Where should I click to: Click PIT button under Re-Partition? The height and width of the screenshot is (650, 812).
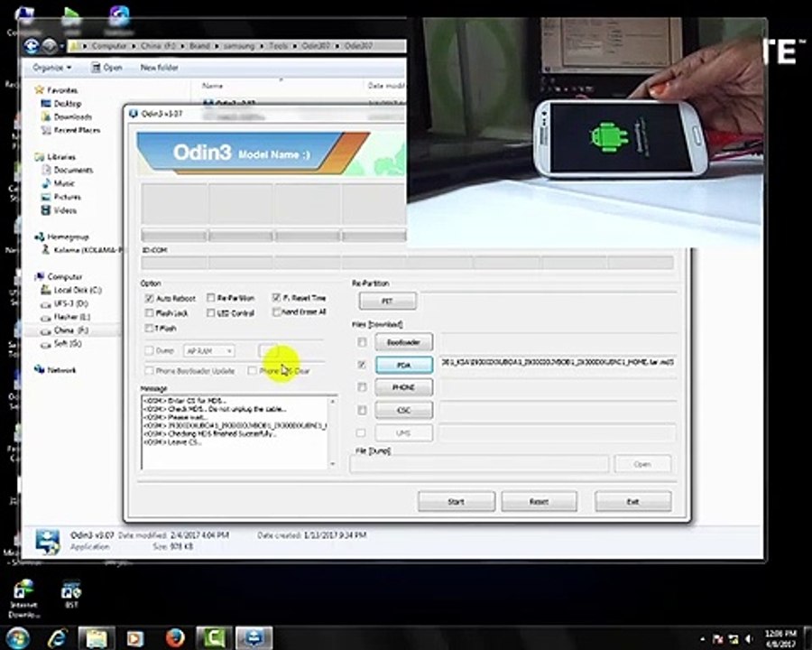(x=387, y=302)
